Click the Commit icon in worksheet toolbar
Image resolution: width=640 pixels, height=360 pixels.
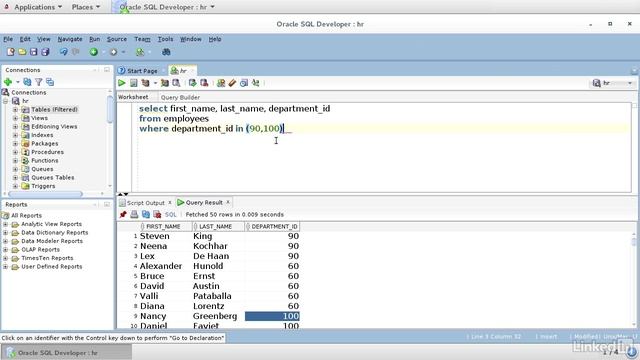[x=192, y=83]
